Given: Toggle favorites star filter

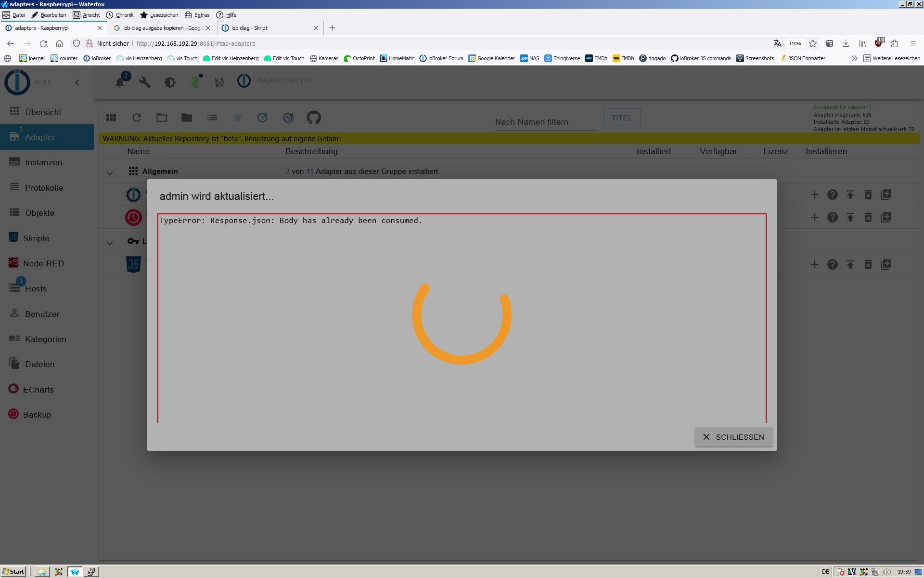Looking at the screenshot, I should tap(237, 118).
